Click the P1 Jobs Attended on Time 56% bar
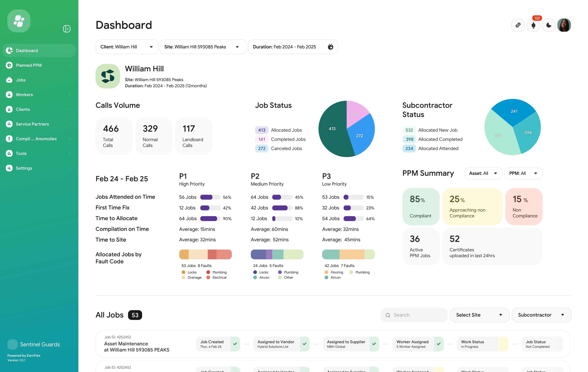588x372 pixels. [210, 197]
